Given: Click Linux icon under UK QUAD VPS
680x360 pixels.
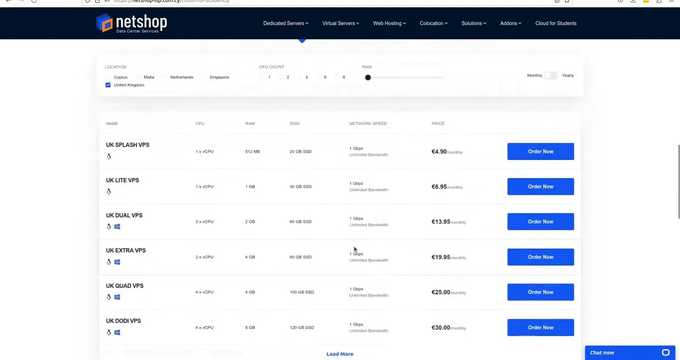Looking at the screenshot, I should coord(109,297).
